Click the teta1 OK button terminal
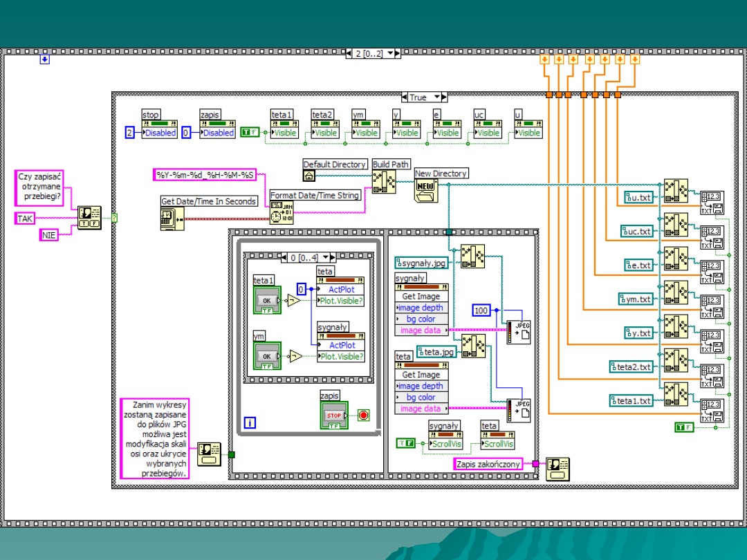This screenshot has height=560, width=747. [x=266, y=301]
